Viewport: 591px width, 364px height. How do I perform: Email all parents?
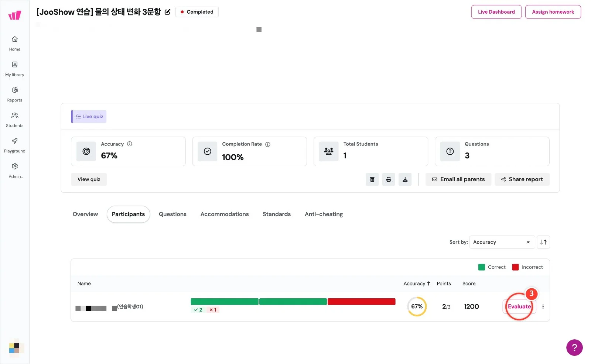coord(458,179)
